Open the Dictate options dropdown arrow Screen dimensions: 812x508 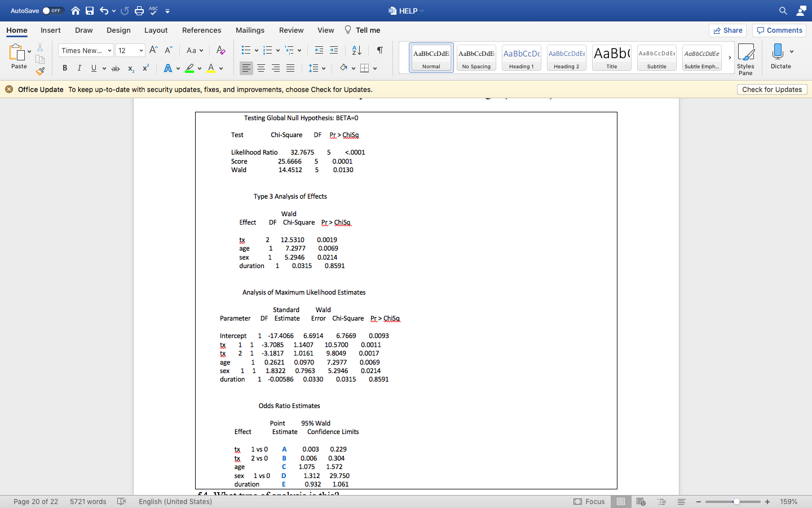tap(792, 51)
